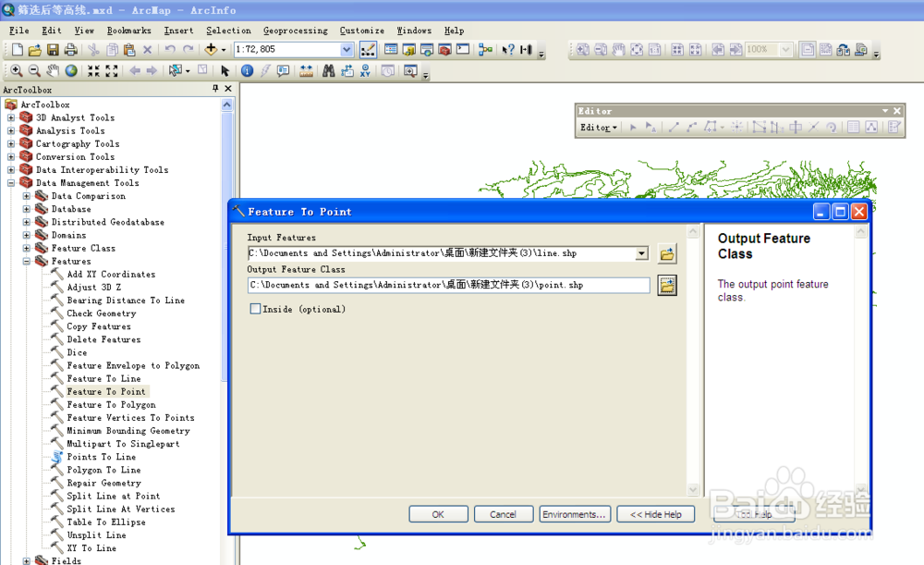
Task: Click the Open map document icon
Action: [x=35, y=50]
